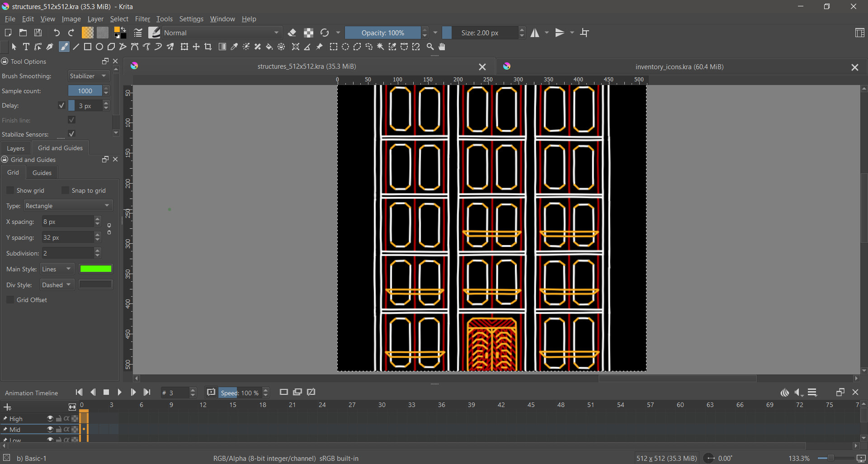Enable the Show grid checkbox
The width and height of the screenshot is (868, 464).
[x=10, y=190]
